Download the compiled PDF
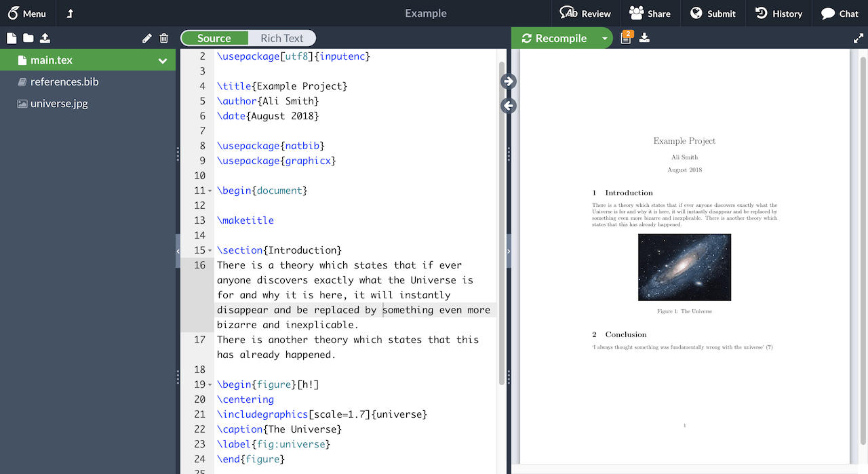The width and height of the screenshot is (868, 474). [x=644, y=38]
